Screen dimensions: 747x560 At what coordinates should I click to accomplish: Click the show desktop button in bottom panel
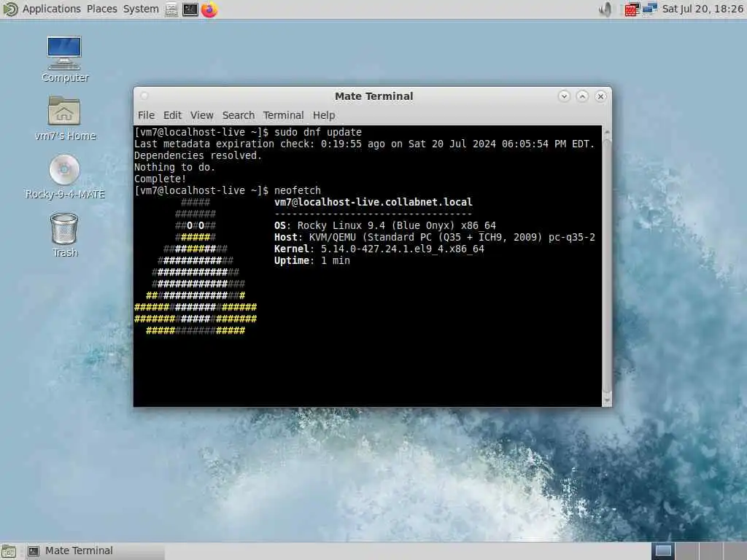click(x=9, y=551)
